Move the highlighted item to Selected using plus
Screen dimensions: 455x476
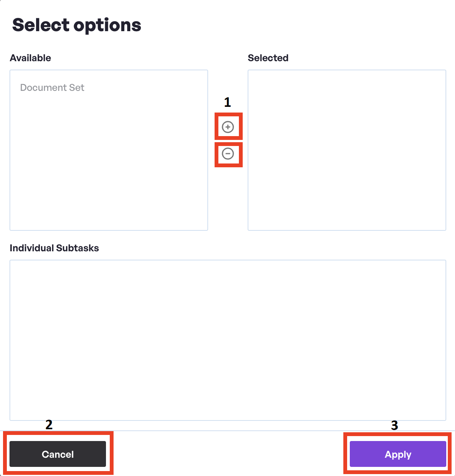(x=228, y=127)
